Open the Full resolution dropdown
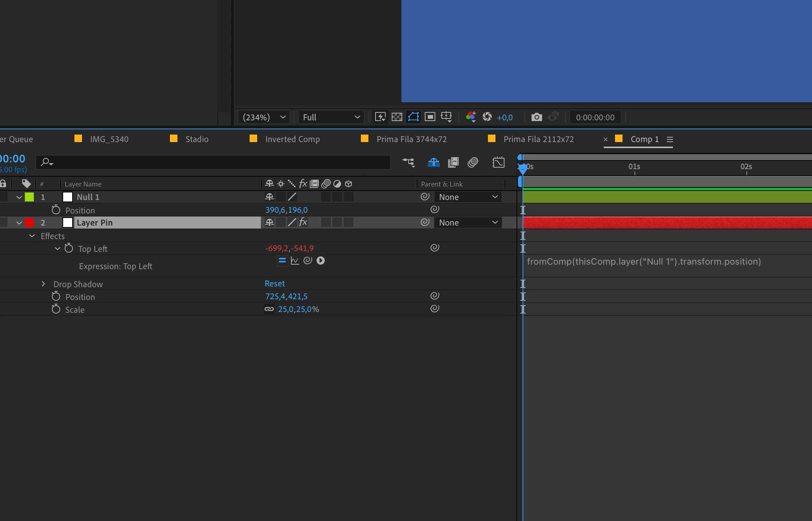Screen dimensions: 812x521 331,117
